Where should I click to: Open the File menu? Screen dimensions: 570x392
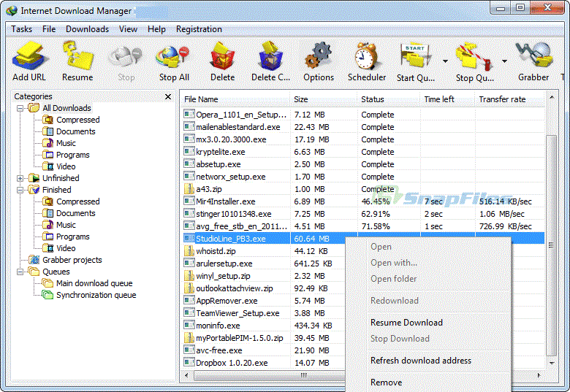(49, 29)
